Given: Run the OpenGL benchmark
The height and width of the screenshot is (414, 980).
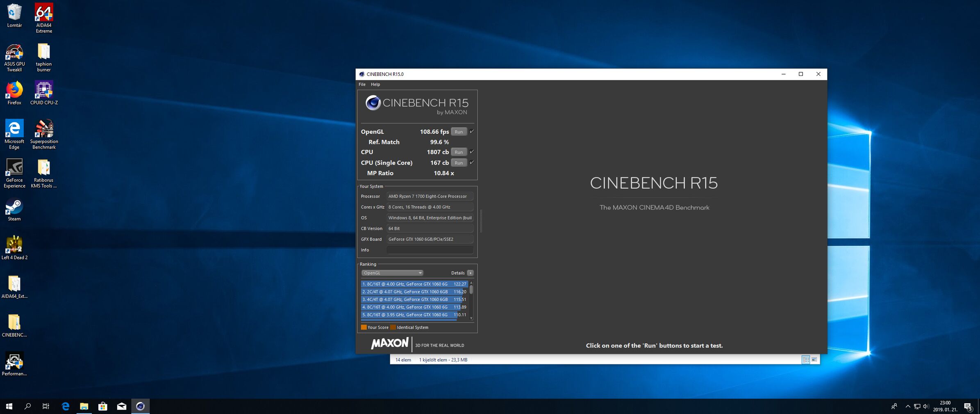Looking at the screenshot, I should pos(459,132).
